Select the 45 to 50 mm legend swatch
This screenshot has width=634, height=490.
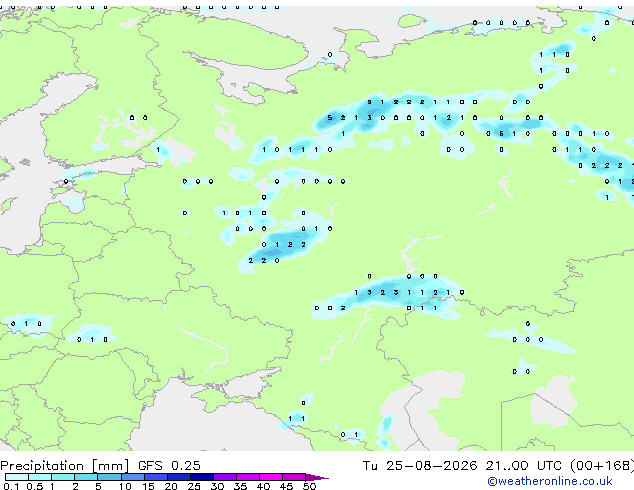294,477
